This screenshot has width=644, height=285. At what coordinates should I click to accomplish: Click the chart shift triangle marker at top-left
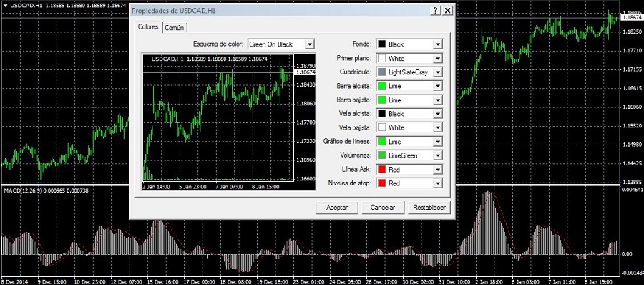coord(4,6)
